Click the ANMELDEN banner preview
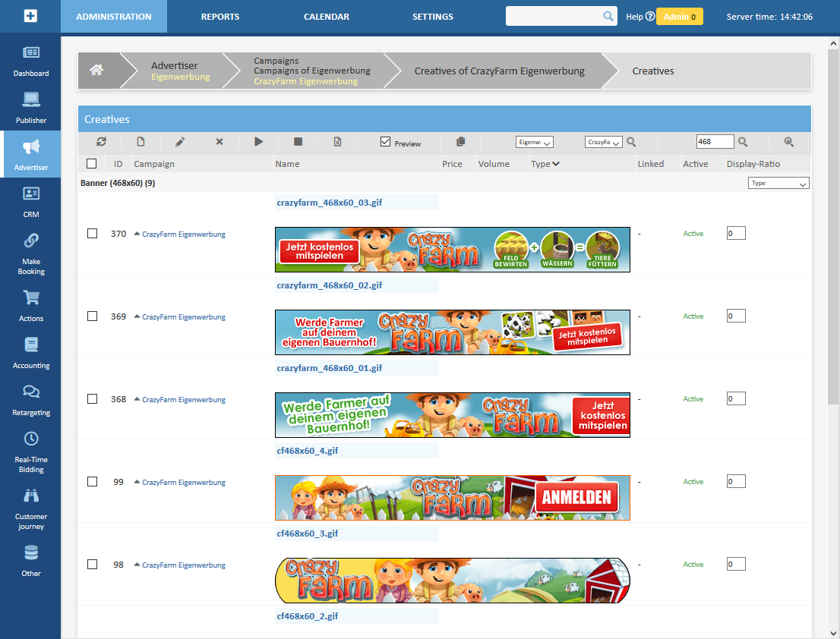 (453, 498)
